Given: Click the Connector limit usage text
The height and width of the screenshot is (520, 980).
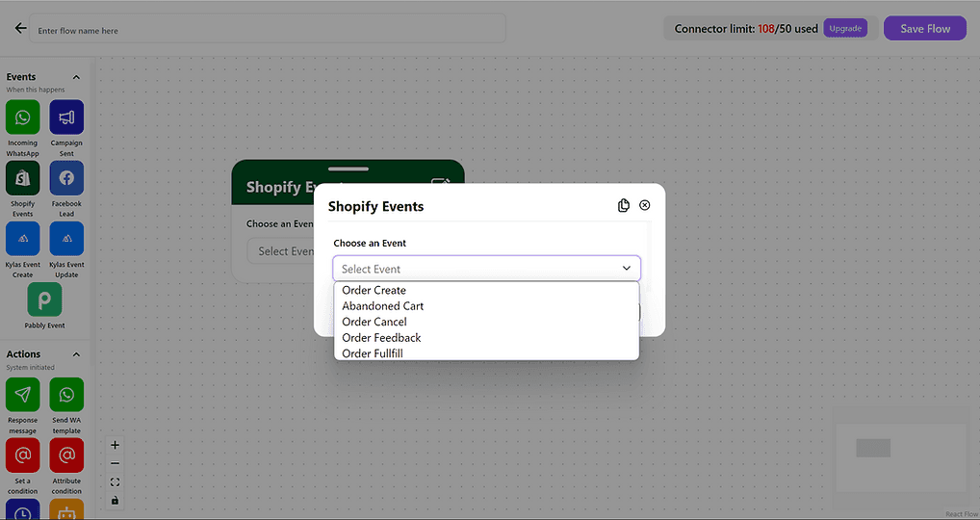Looking at the screenshot, I should (746, 29).
